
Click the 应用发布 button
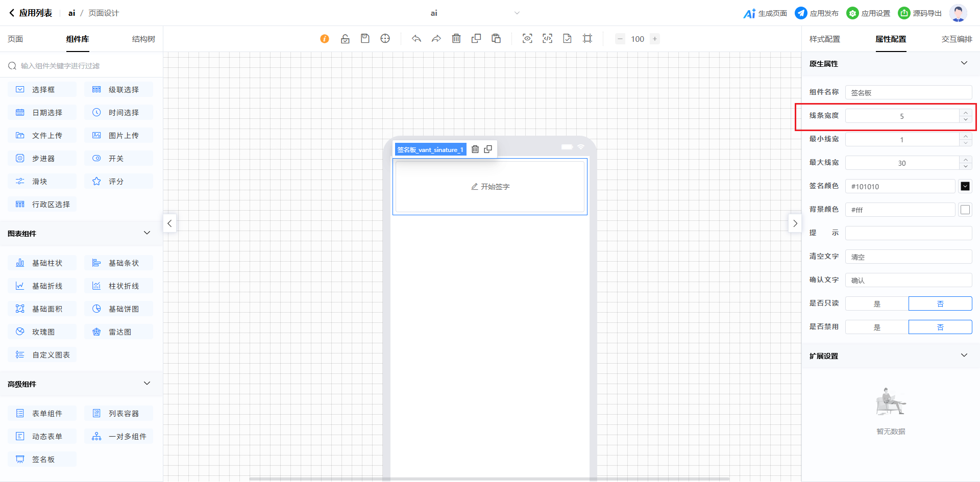click(x=817, y=13)
